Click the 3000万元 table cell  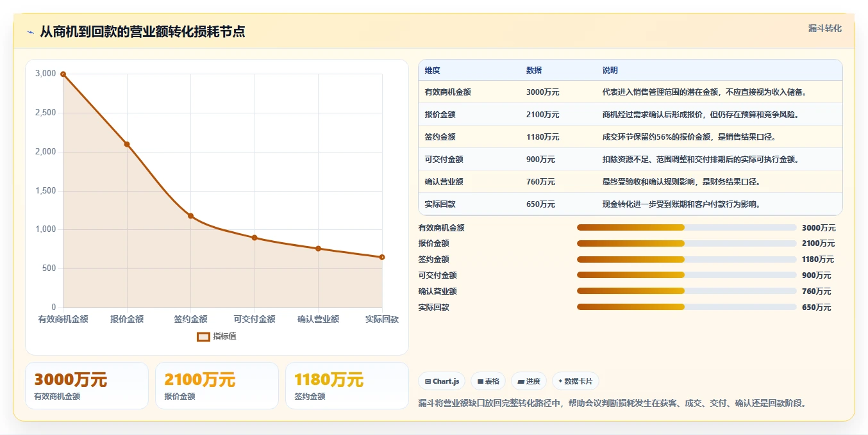tap(542, 92)
